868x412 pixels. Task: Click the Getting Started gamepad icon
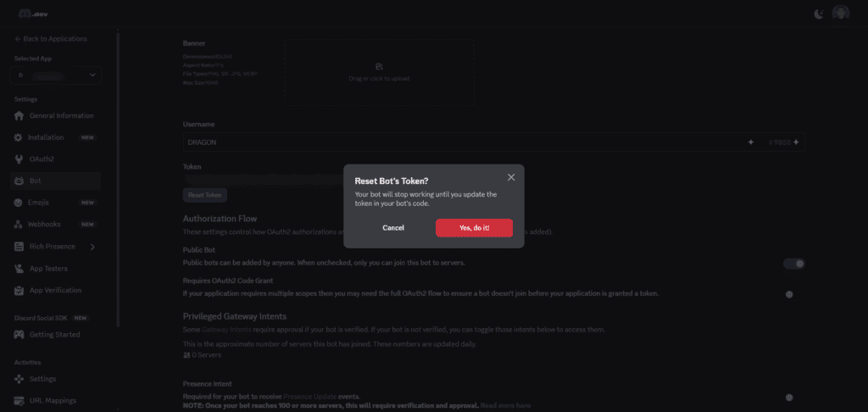(x=19, y=335)
